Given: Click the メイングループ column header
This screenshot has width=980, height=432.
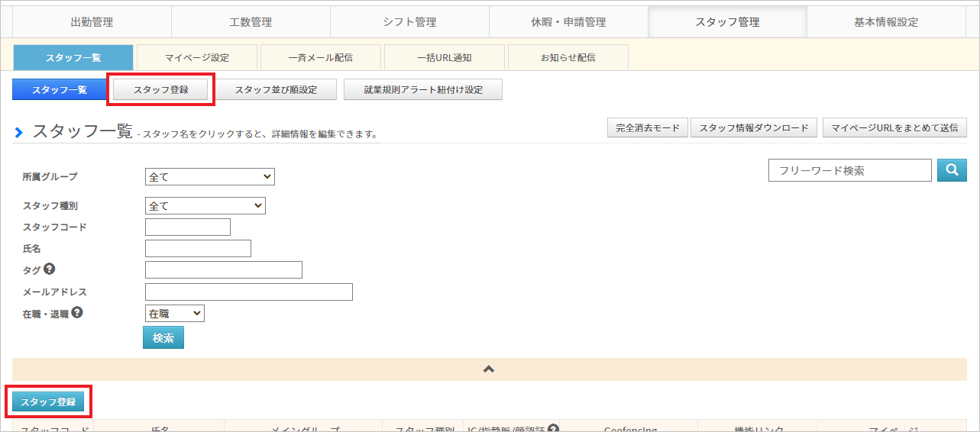Looking at the screenshot, I should (x=304, y=427).
